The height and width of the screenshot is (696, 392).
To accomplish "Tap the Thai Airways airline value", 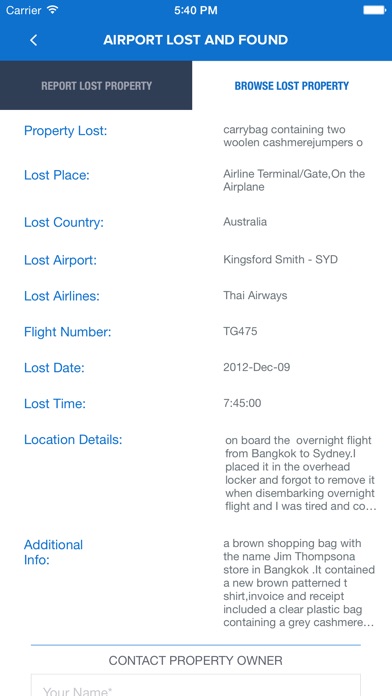I will [x=255, y=296].
